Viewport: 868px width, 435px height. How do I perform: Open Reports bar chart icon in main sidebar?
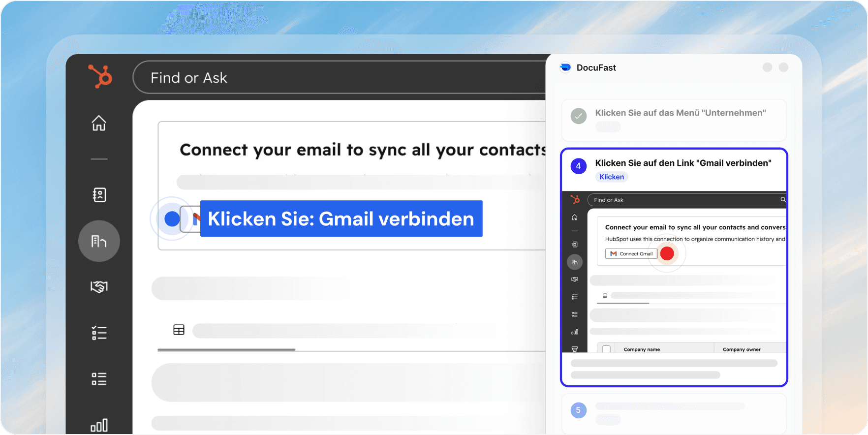click(x=99, y=425)
